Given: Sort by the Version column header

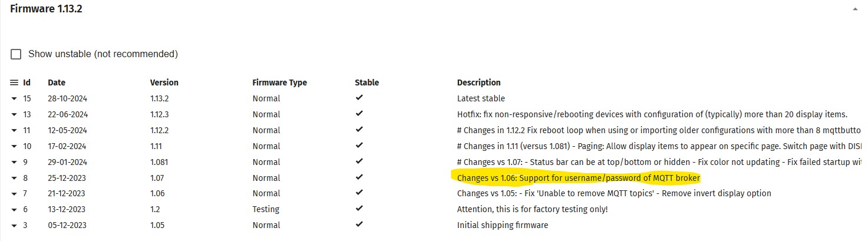Looking at the screenshot, I should (x=164, y=82).
